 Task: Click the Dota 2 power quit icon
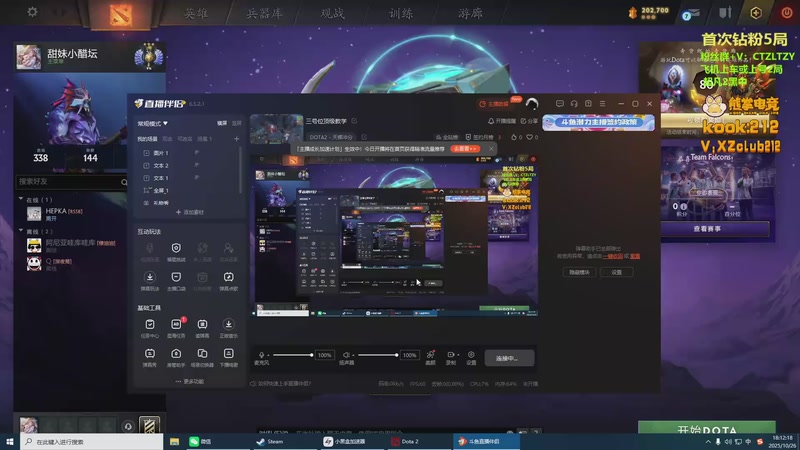point(787,12)
